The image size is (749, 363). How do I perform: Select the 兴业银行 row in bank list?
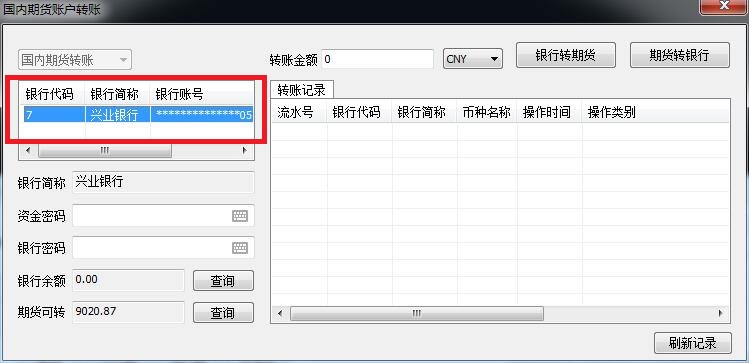(138, 115)
